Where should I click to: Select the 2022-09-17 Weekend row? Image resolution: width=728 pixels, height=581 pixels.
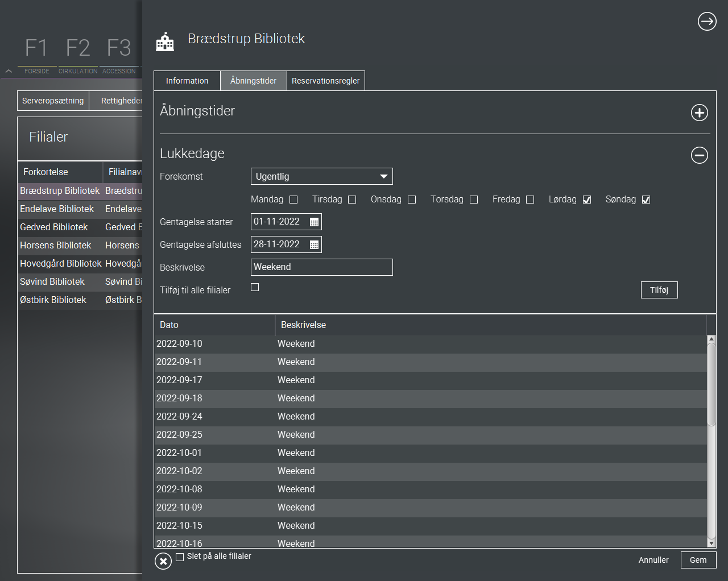click(431, 380)
